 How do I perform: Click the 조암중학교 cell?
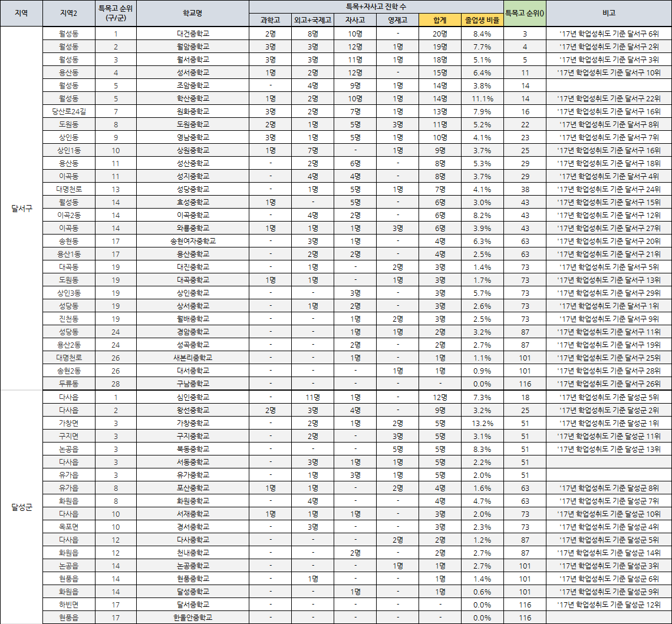(192, 85)
